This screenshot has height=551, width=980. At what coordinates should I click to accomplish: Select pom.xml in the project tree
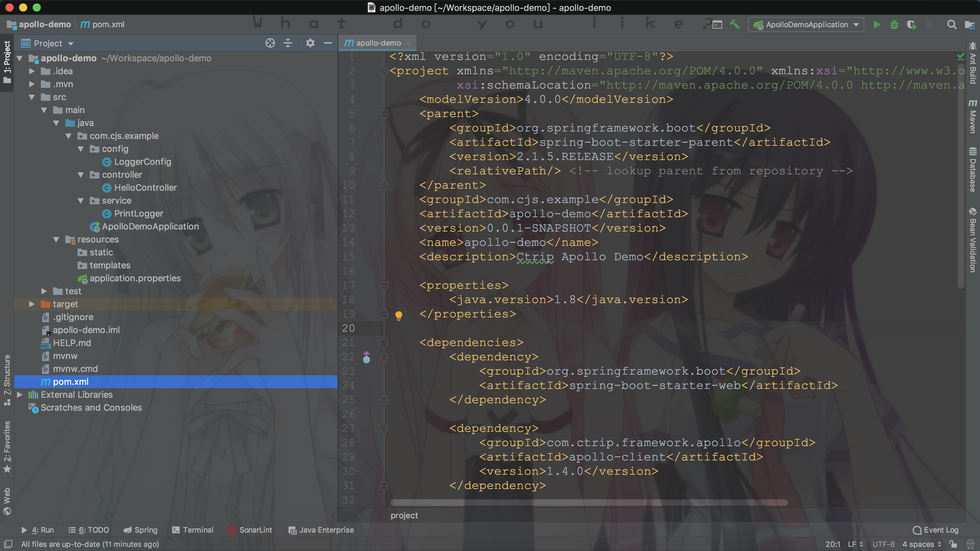tap(176, 382)
